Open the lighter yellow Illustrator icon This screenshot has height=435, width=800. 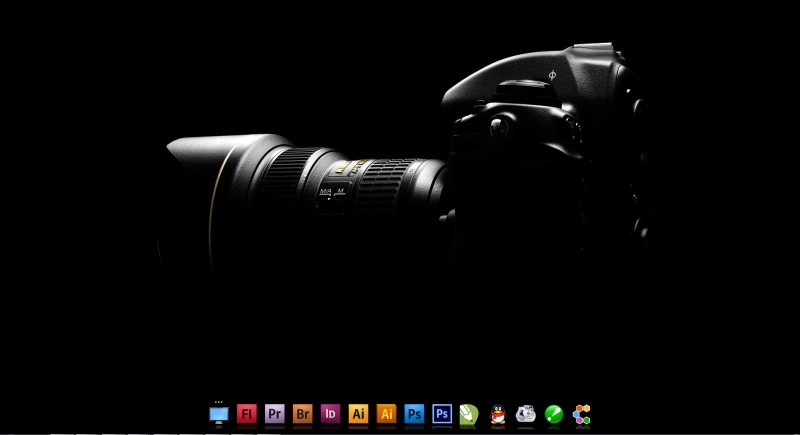[x=358, y=414]
